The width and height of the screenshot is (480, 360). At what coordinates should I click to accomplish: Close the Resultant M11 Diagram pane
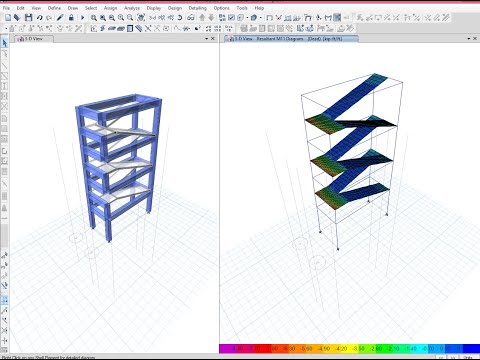click(x=475, y=39)
